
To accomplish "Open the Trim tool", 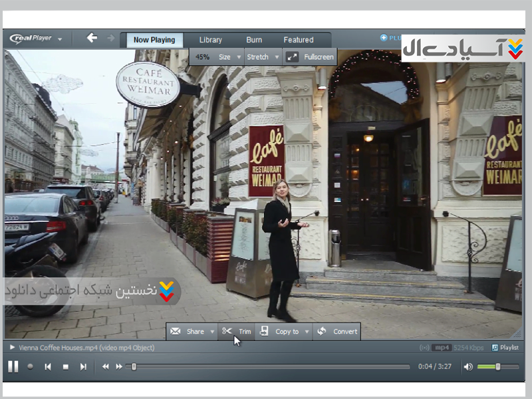I will tap(237, 331).
